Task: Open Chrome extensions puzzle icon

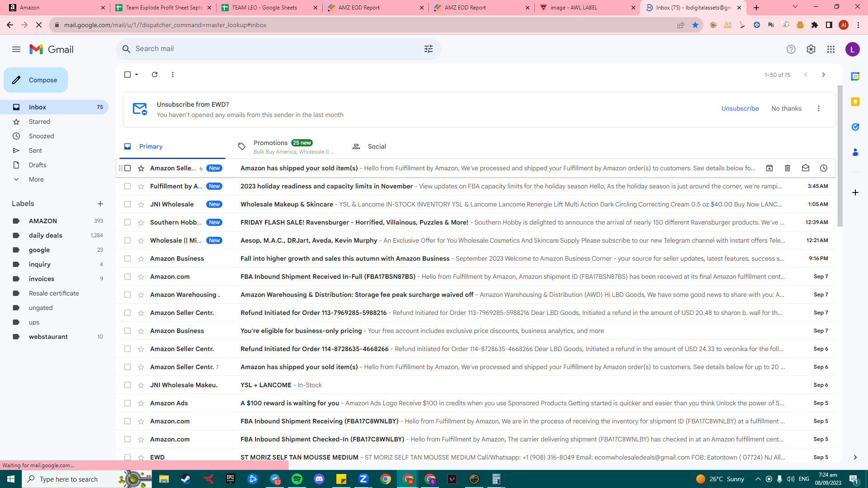Action: point(815,25)
